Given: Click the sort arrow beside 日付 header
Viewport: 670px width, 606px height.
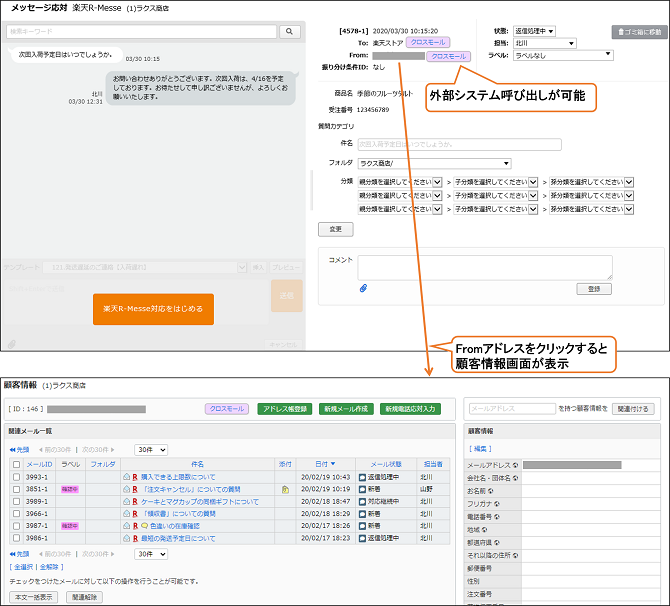Looking at the screenshot, I should pyautogui.click(x=333, y=464).
